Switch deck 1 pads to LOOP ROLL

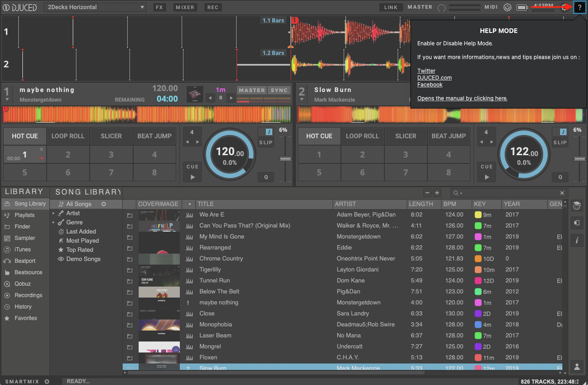point(68,136)
